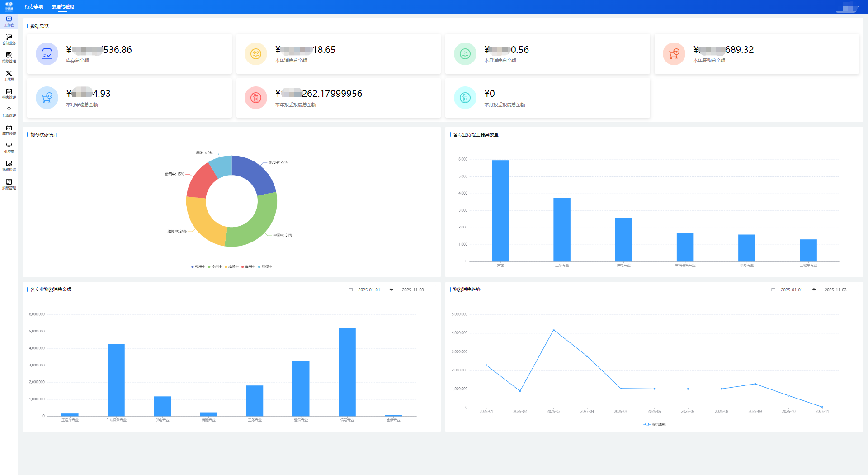Screen dimensions: 868x475
Task: Open 维修管理 in the sidebar
Action: coord(9,58)
